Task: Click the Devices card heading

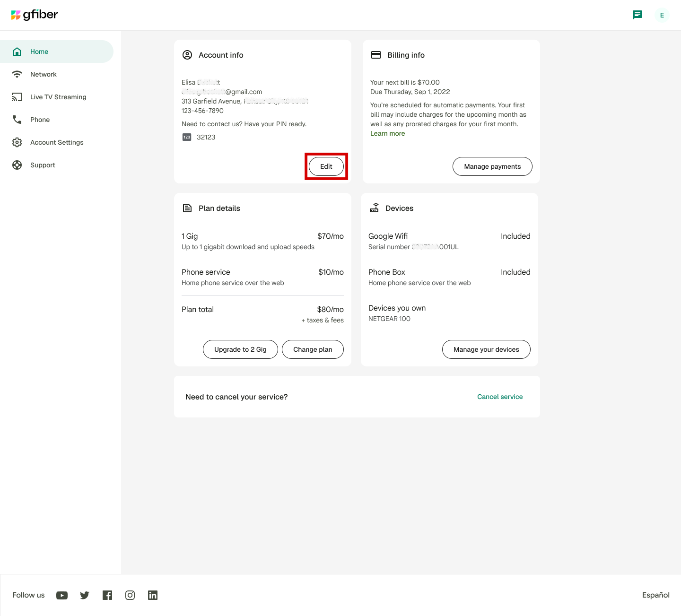Action: [399, 208]
